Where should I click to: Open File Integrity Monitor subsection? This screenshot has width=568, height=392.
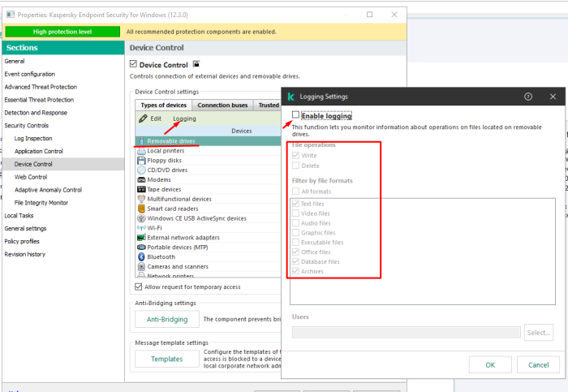click(41, 203)
